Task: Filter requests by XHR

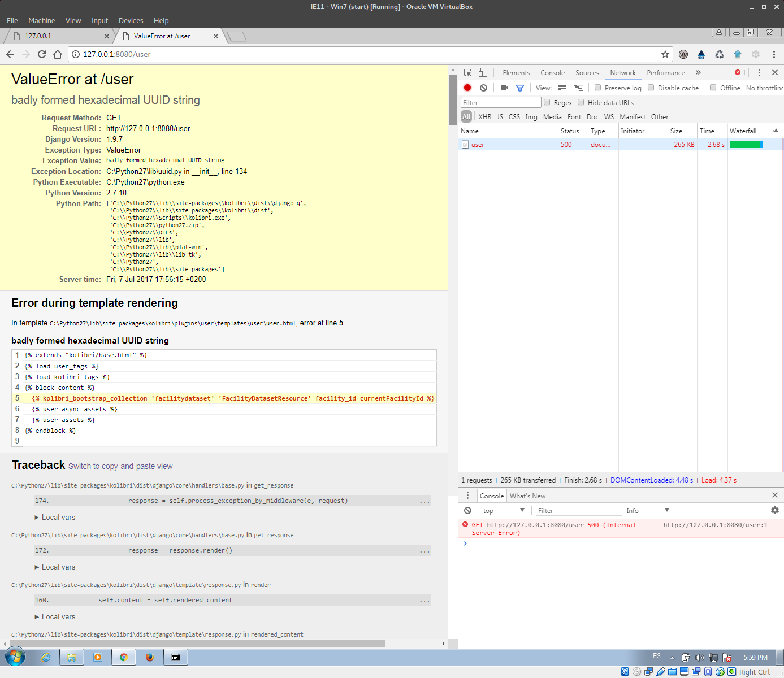Action: click(x=485, y=117)
